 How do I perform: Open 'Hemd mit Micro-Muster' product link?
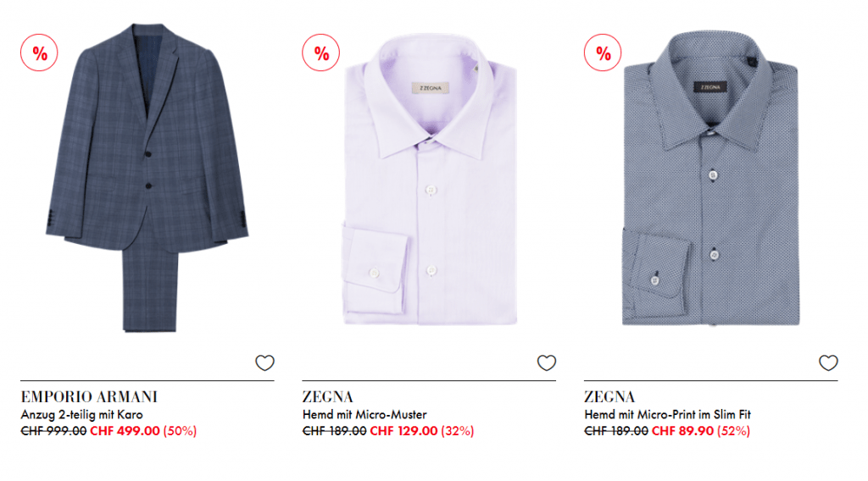click(364, 415)
